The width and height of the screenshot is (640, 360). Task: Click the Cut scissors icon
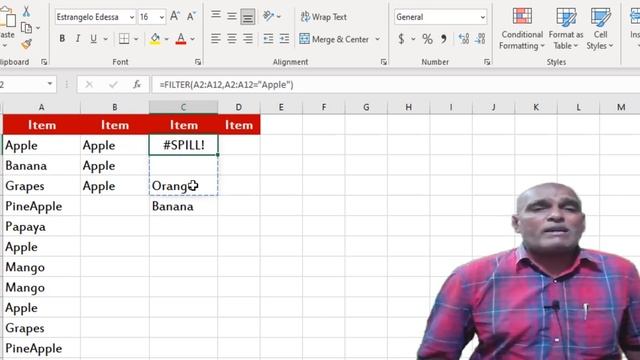pyautogui.click(x=26, y=11)
